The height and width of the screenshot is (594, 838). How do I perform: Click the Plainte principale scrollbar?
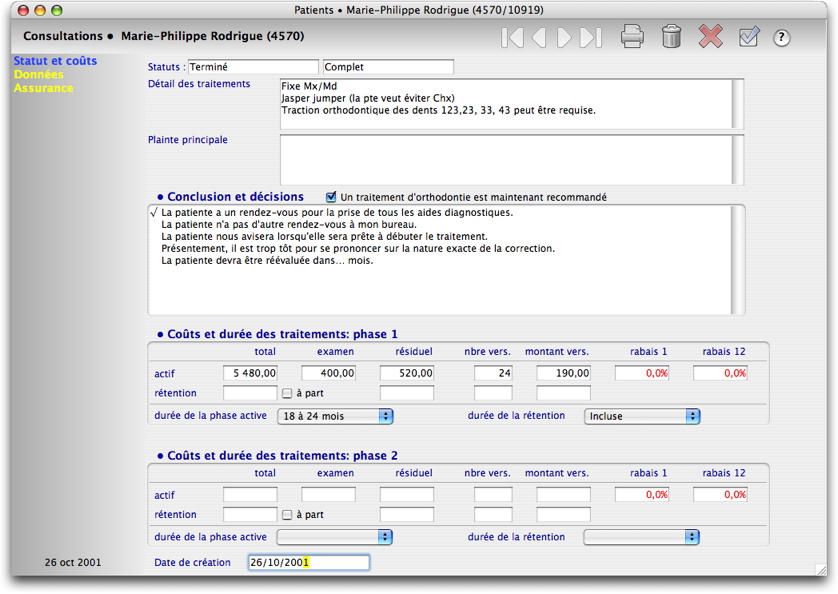pos(738,160)
